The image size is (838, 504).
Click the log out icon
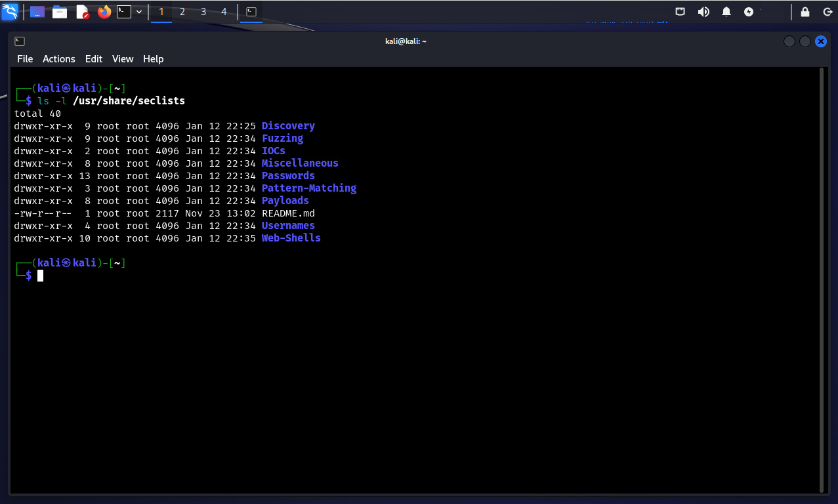[828, 12]
